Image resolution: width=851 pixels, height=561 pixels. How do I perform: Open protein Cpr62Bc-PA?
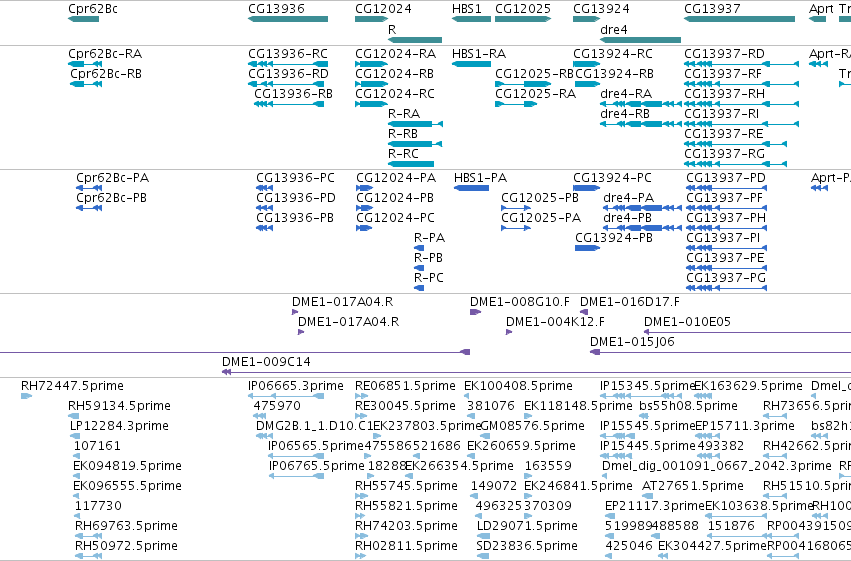[112, 178]
